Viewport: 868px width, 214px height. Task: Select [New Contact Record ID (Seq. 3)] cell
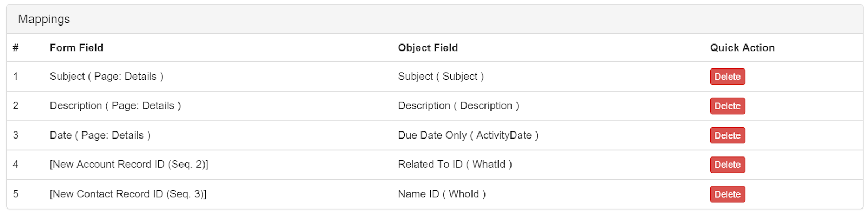tap(128, 194)
